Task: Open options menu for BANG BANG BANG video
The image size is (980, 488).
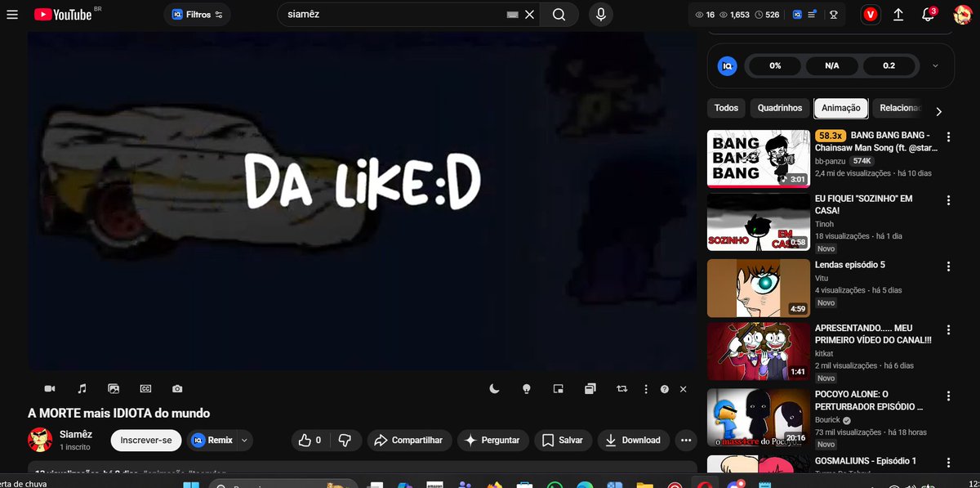Action: tap(948, 137)
